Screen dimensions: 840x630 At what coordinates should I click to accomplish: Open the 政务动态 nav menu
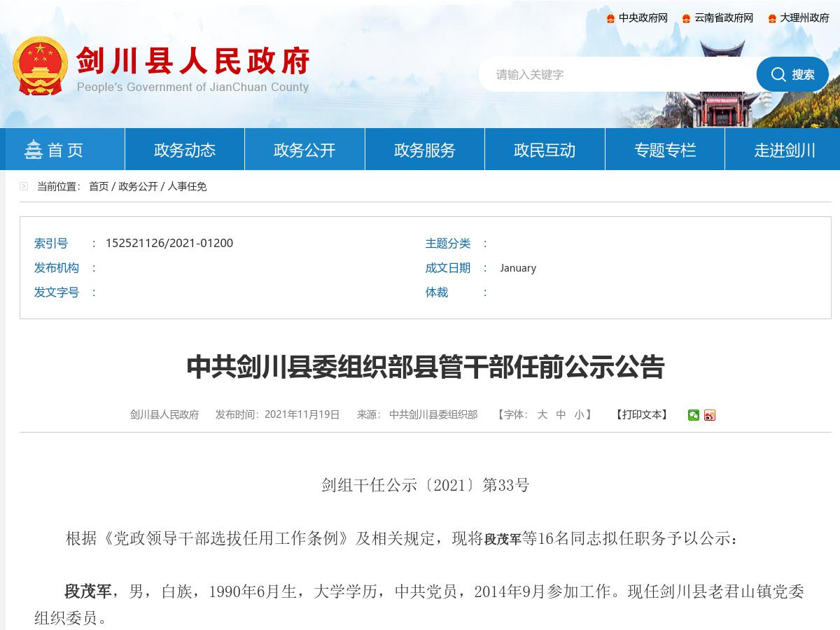pos(185,149)
